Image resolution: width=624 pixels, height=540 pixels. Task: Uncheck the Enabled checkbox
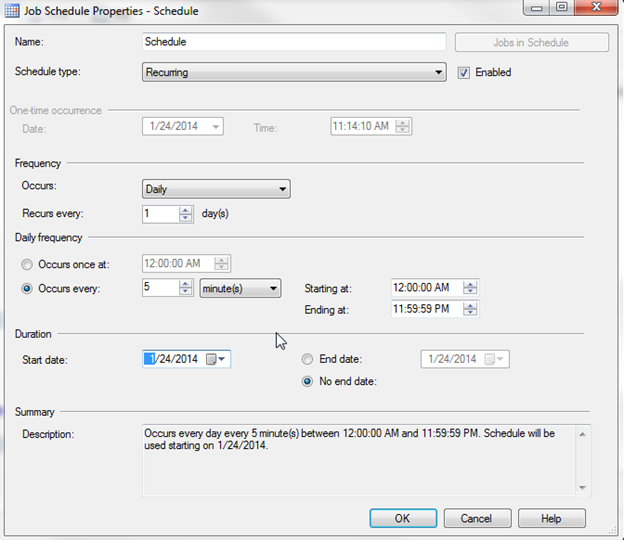click(x=464, y=73)
